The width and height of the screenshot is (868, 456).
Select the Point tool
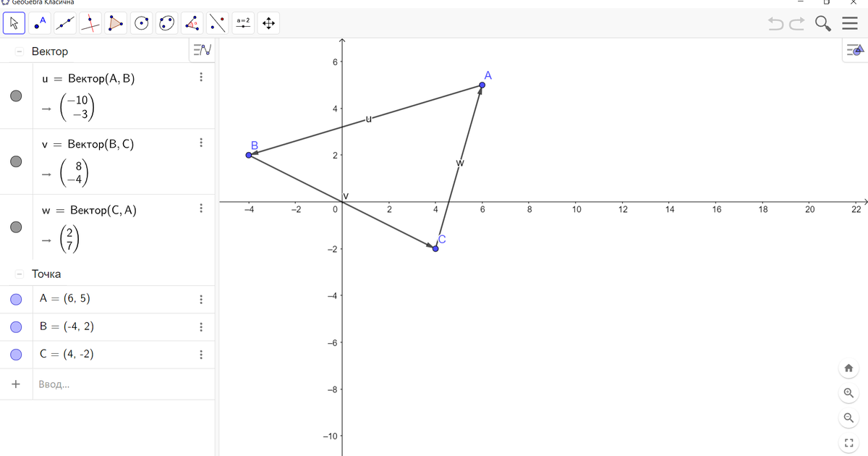pos(39,22)
